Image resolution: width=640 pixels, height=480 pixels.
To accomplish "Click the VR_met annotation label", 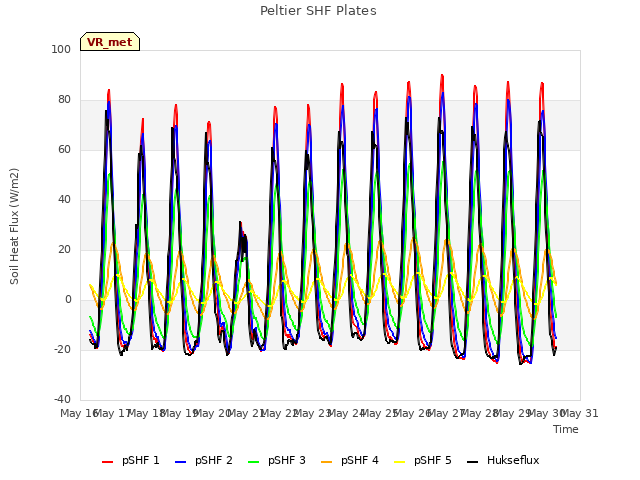I will (110, 42).
